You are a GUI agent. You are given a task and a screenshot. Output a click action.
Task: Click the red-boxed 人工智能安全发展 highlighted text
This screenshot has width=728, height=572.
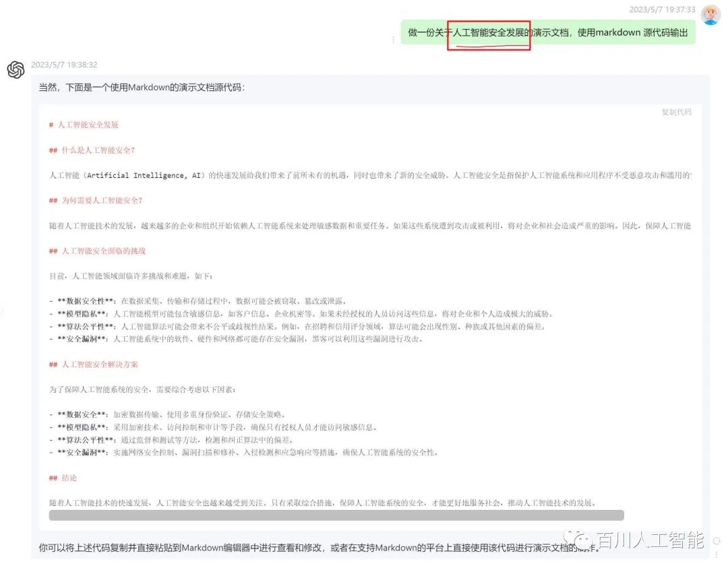point(489,32)
